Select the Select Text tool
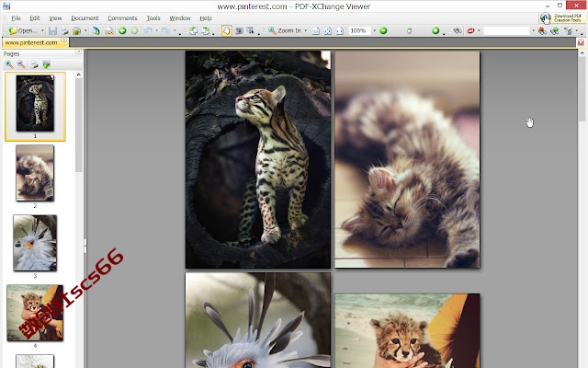The width and height of the screenshot is (588, 368). coord(250,30)
